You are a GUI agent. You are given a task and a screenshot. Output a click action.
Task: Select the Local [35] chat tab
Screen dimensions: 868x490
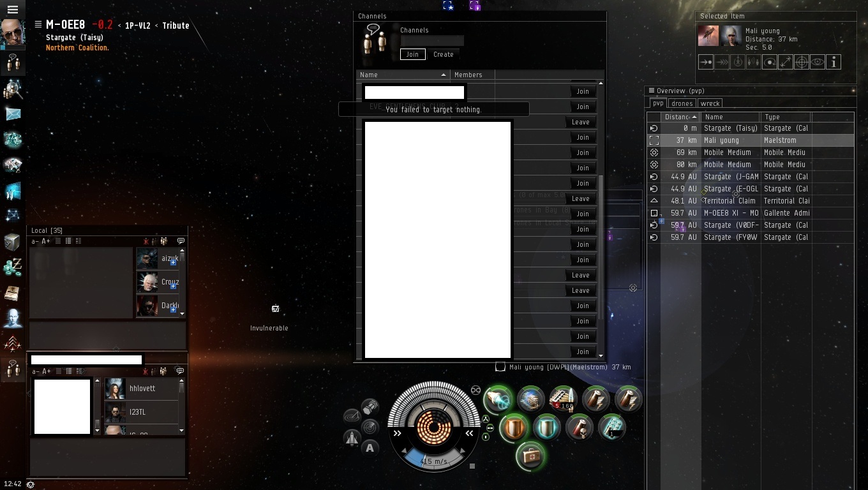(x=47, y=230)
